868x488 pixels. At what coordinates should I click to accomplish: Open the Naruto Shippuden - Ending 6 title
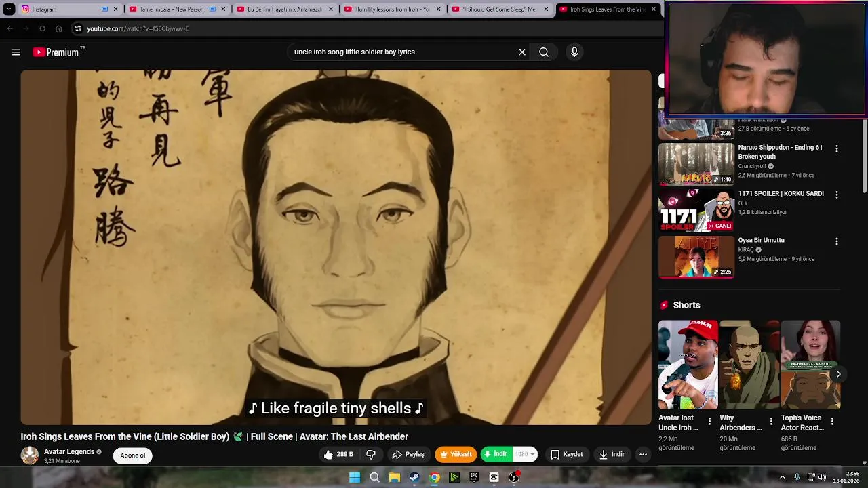(780, 152)
